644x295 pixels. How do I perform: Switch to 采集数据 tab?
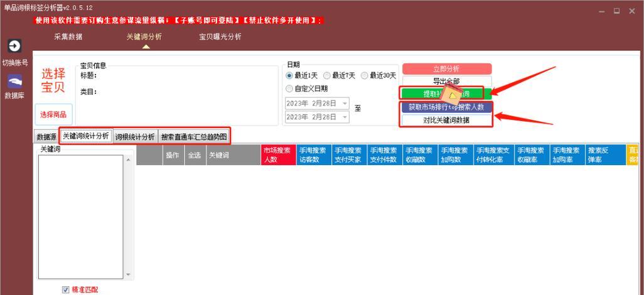pos(68,36)
